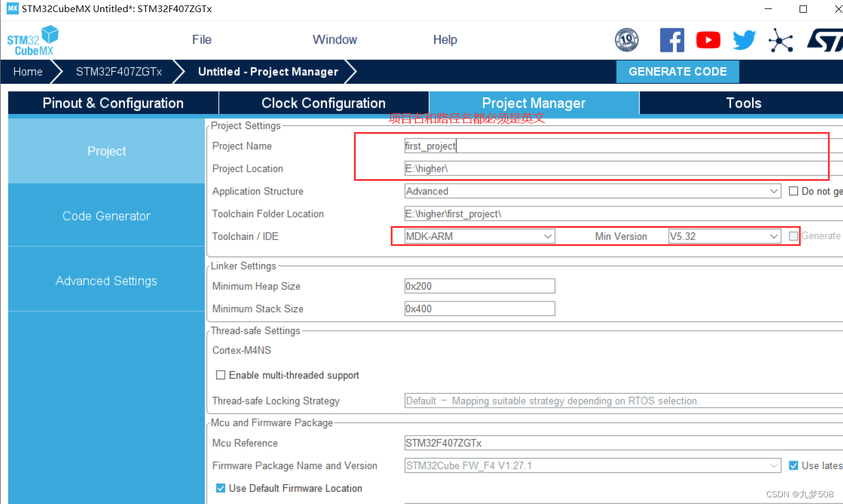The width and height of the screenshot is (843, 504).
Task: Click the Toolchain Folder Location field
Action: (x=624, y=214)
